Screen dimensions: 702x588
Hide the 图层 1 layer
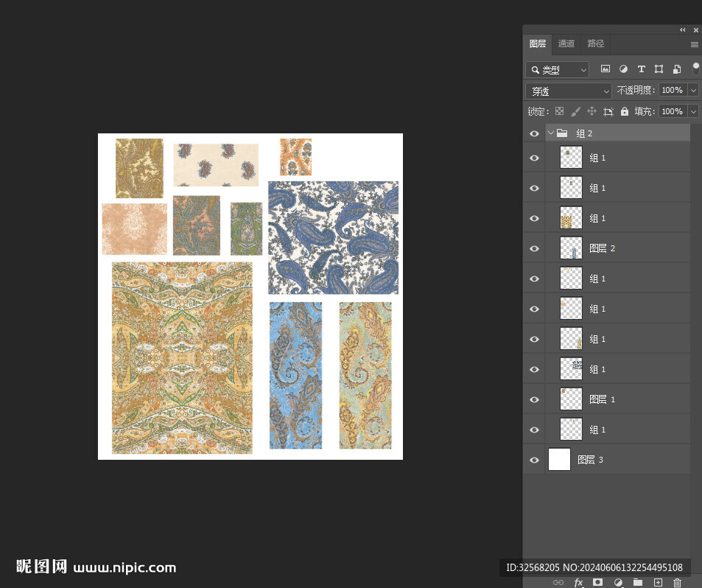click(534, 399)
